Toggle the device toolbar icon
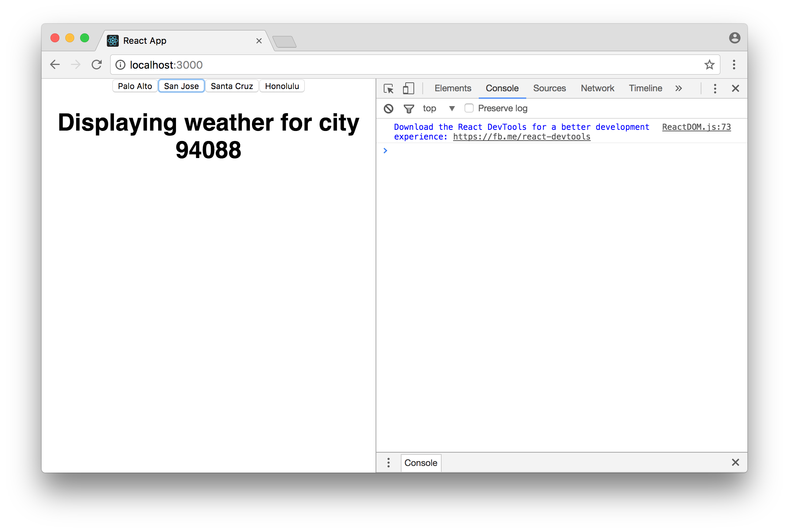 (x=408, y=89)
